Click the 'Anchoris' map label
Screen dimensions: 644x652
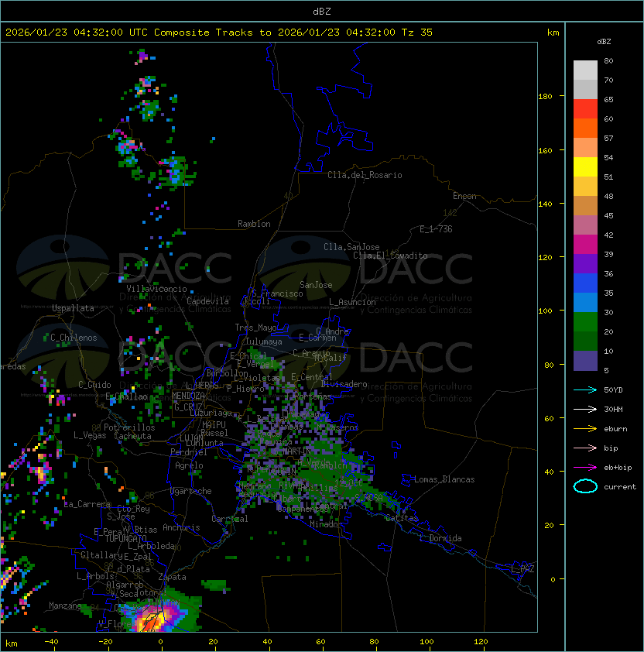(x=181, y=527)
